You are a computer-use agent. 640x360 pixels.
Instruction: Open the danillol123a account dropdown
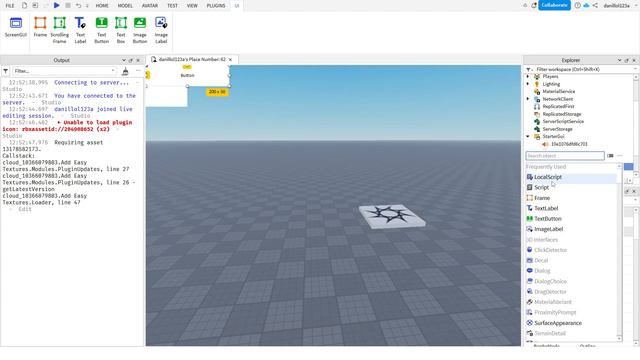pos(620,6)
